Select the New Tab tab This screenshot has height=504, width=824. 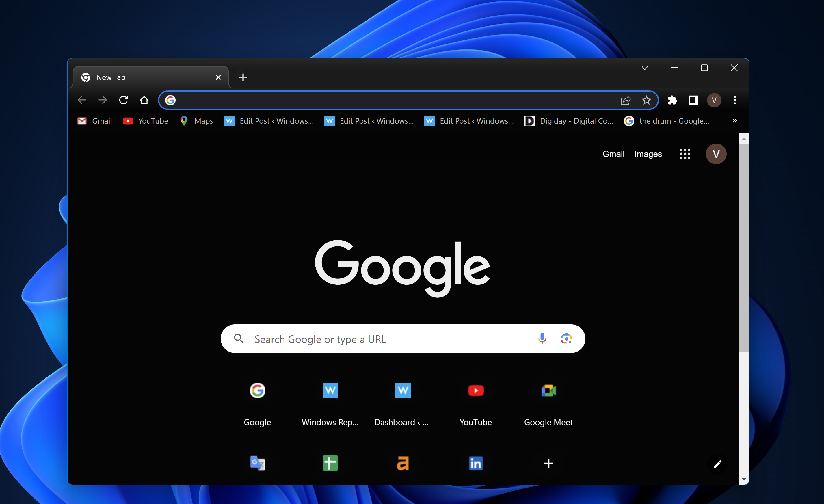(151, 77)
